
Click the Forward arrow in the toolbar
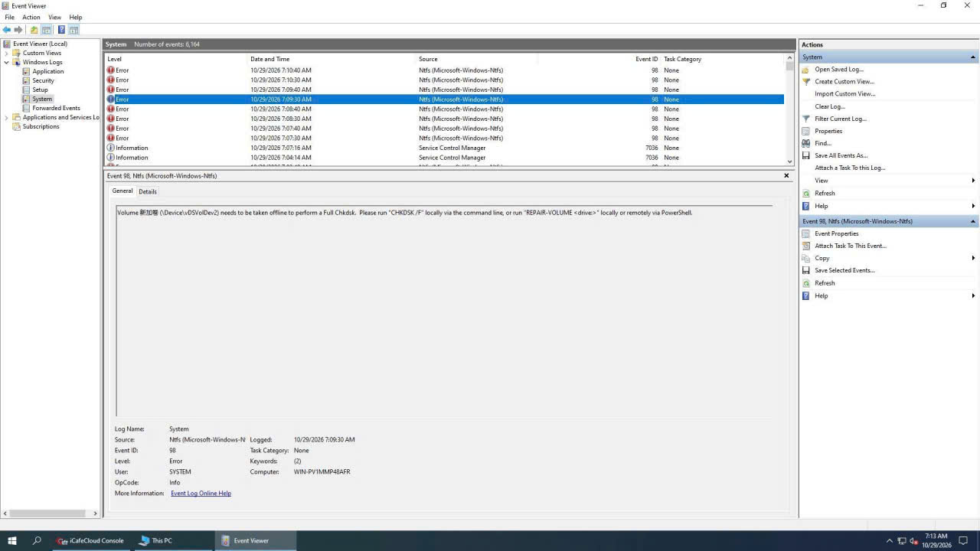click(18, 30)
